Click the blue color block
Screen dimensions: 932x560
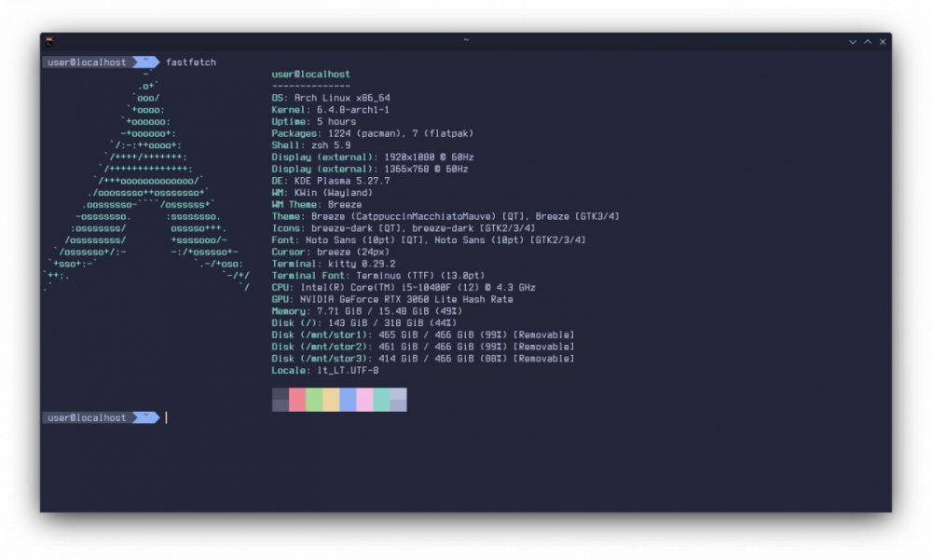(x=348, y=400)
